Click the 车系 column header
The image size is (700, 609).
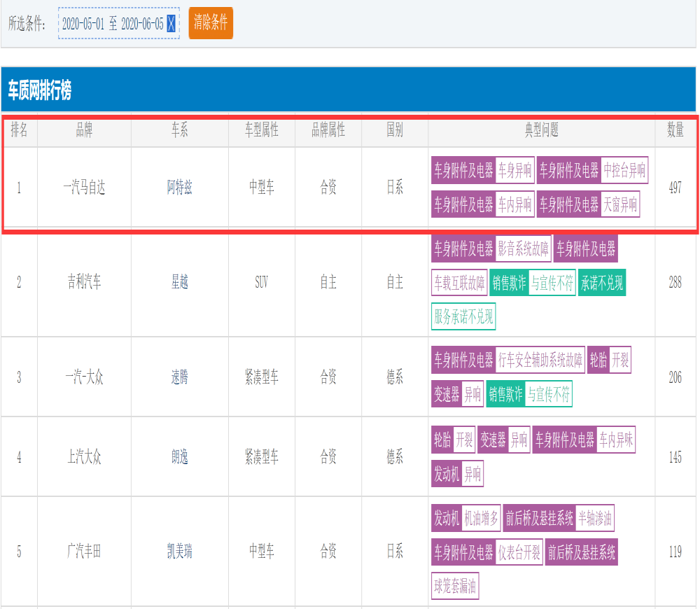[179, 130]
